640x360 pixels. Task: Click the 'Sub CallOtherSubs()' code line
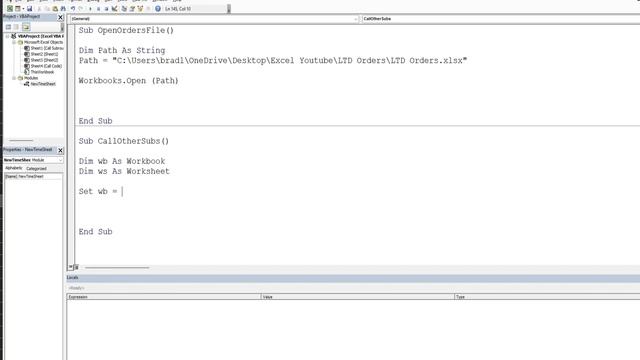(124, 141)
